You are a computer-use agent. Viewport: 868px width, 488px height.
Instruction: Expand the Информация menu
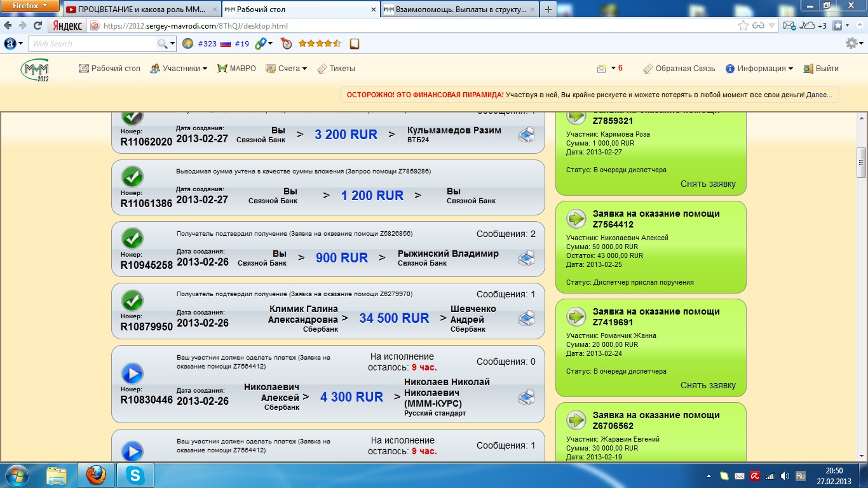pyautogui.click(x=759, y=69)
